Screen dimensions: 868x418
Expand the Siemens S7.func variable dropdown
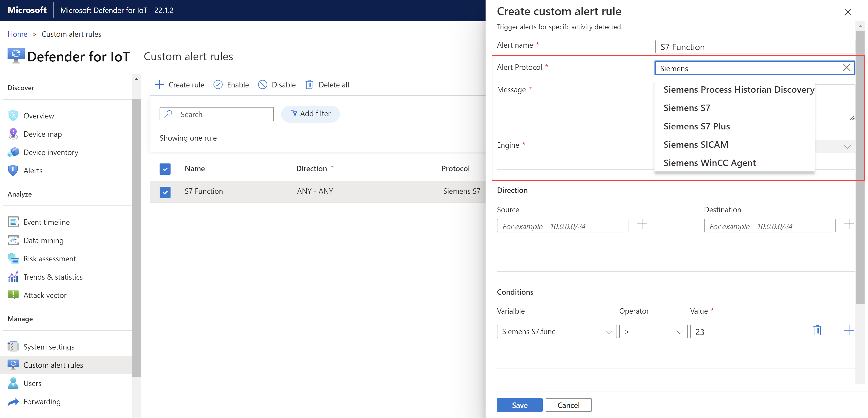click(608, 332)
